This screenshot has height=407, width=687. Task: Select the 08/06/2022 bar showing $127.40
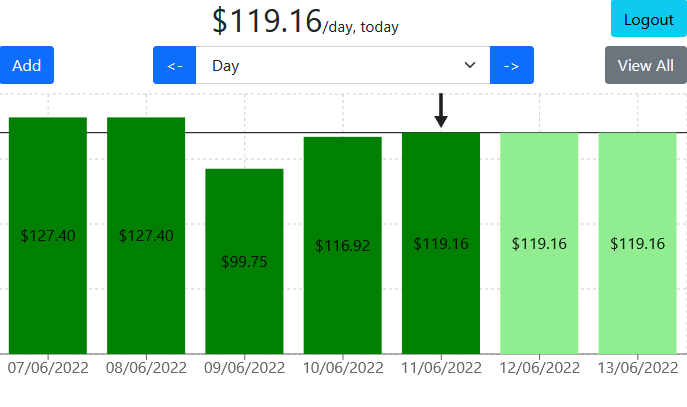146,235
